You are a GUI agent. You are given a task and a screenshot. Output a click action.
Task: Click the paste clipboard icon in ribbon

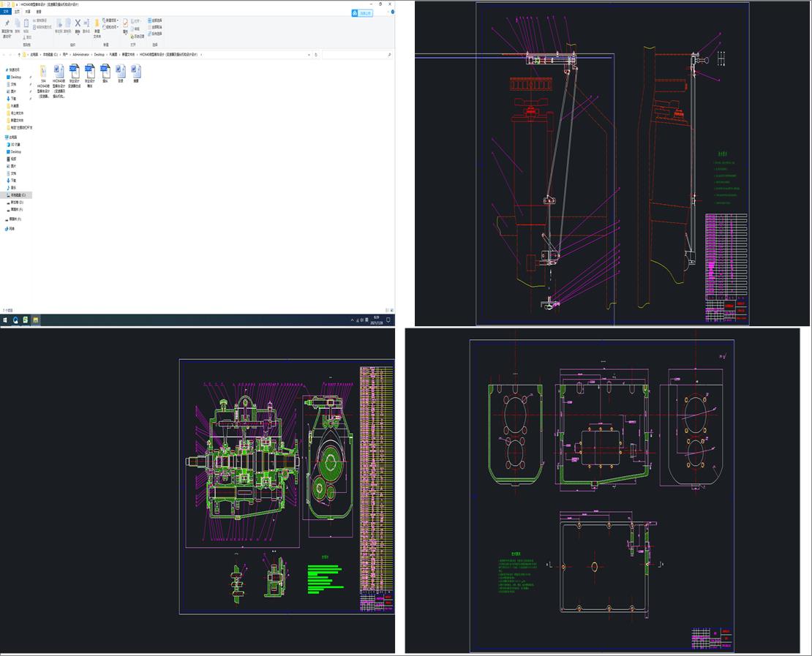tap(27, 24)
